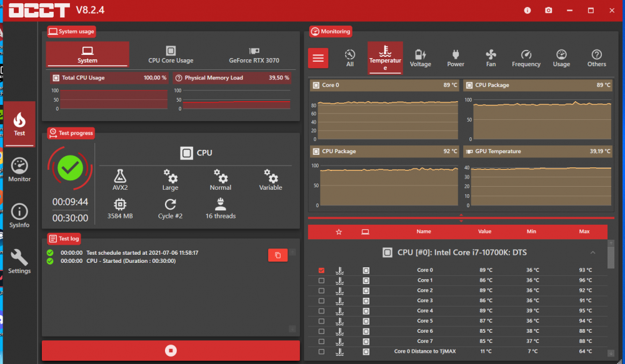
Task: Click the CPU Package 92 °C graph header
Action: [x=384, y=151]
